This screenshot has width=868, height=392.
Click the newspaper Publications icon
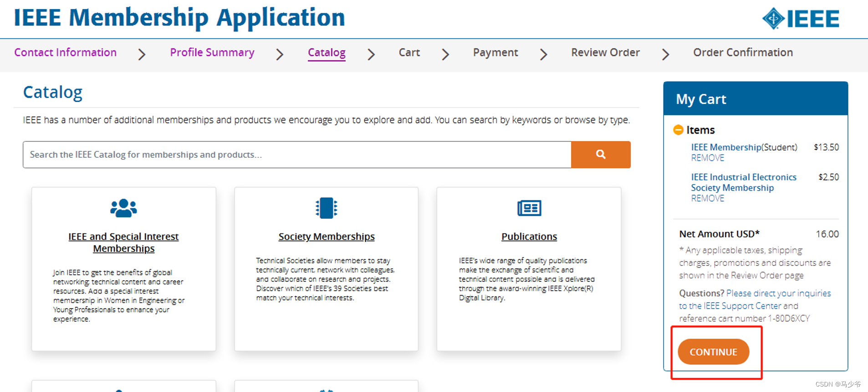click(529, 208)
